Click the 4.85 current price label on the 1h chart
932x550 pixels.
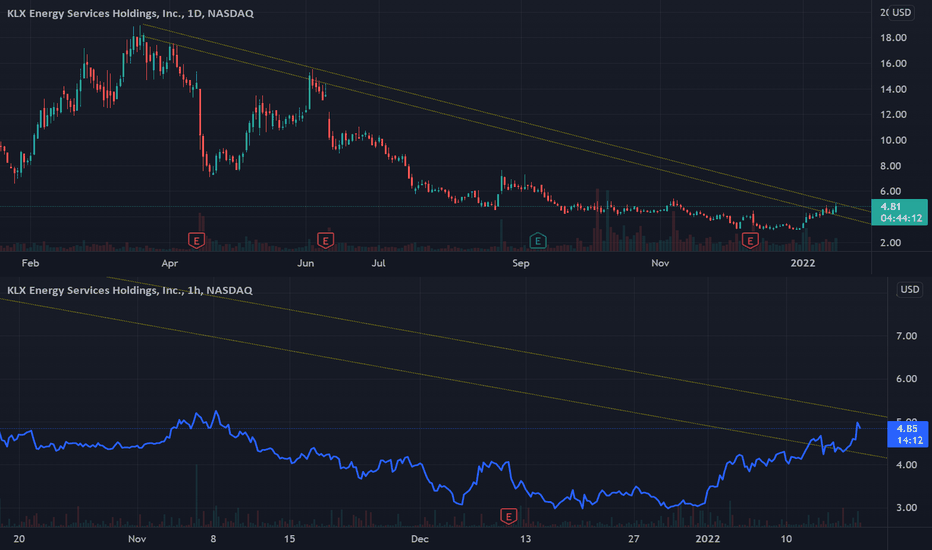[x=907, y=434]
